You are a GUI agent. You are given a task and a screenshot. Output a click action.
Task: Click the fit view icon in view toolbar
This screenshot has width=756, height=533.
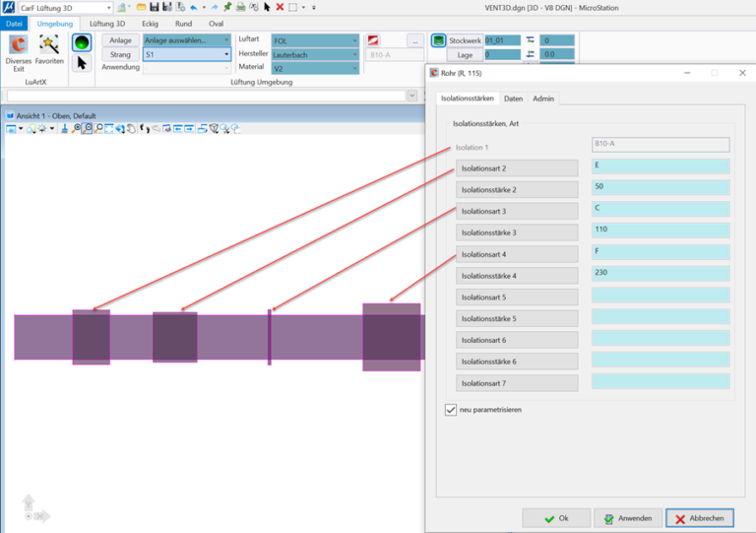[x=109, y=128]
